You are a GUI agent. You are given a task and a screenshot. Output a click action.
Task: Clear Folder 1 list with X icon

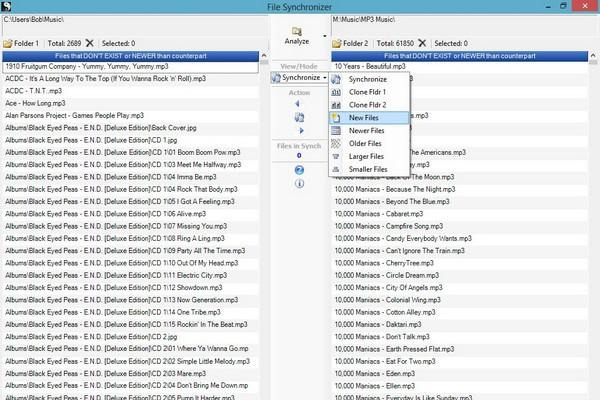90,43
